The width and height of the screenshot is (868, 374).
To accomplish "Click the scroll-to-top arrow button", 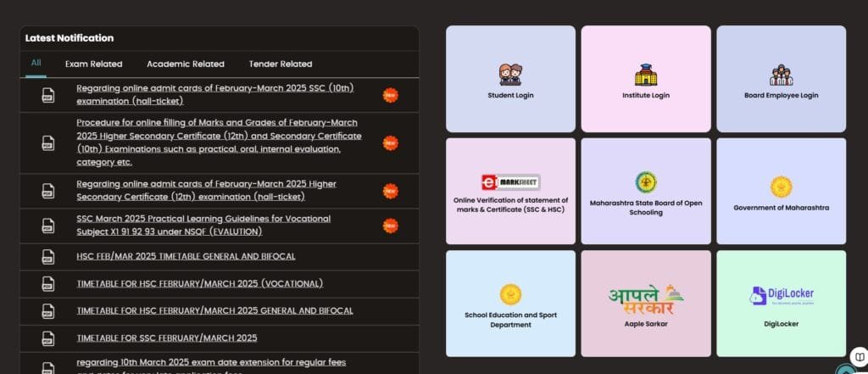I will (x=845, y=370).
